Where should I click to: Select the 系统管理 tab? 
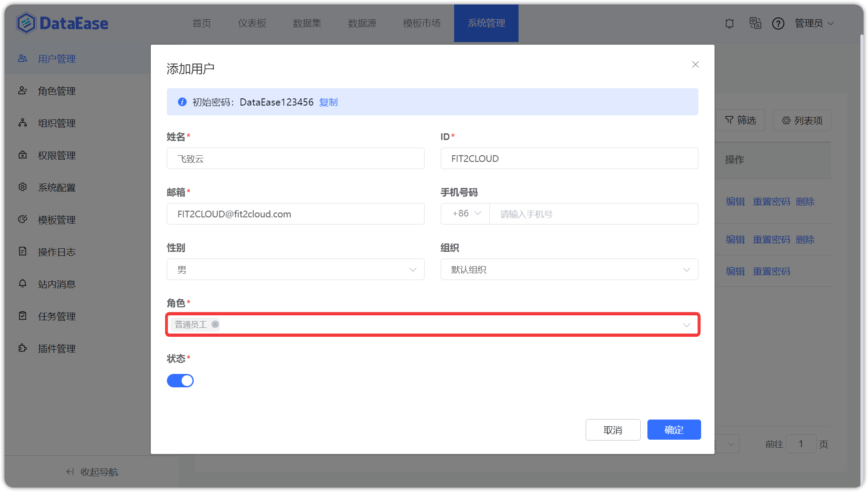tap(486, 23)
